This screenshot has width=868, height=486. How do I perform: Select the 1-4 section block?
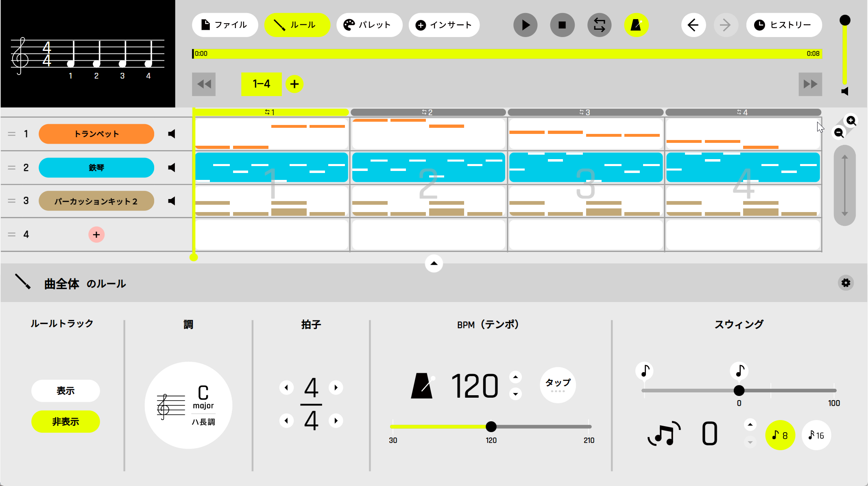tap(261, 84)
